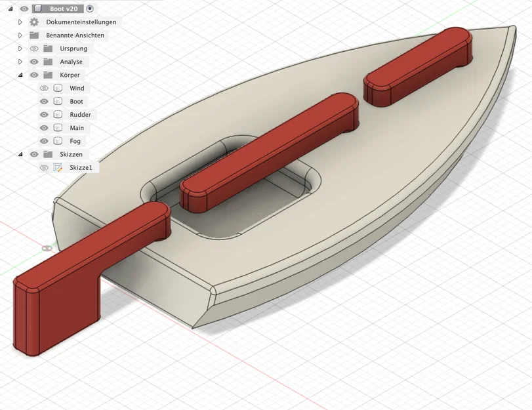Select the Körper label
Image resolution: width=532 pixels, height=410 pixels.
70,75
